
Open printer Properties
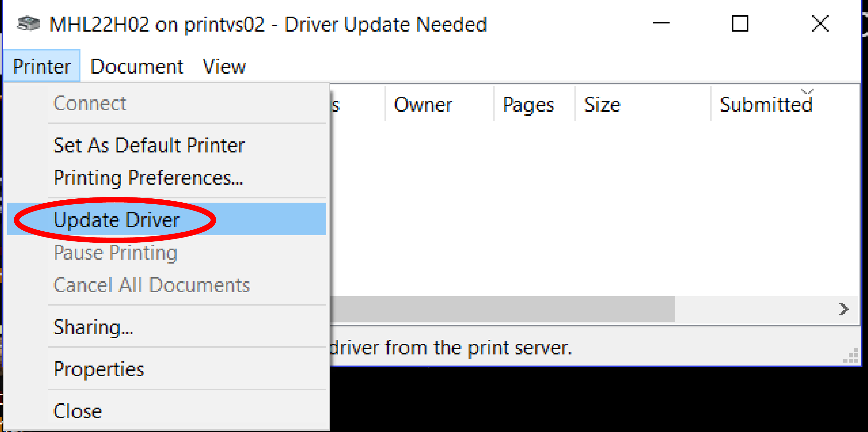166,369
